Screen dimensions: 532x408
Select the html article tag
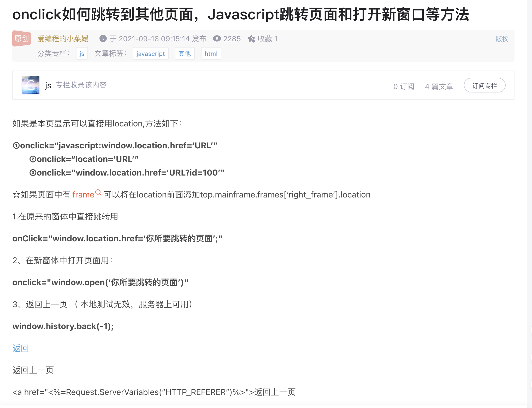211,54
